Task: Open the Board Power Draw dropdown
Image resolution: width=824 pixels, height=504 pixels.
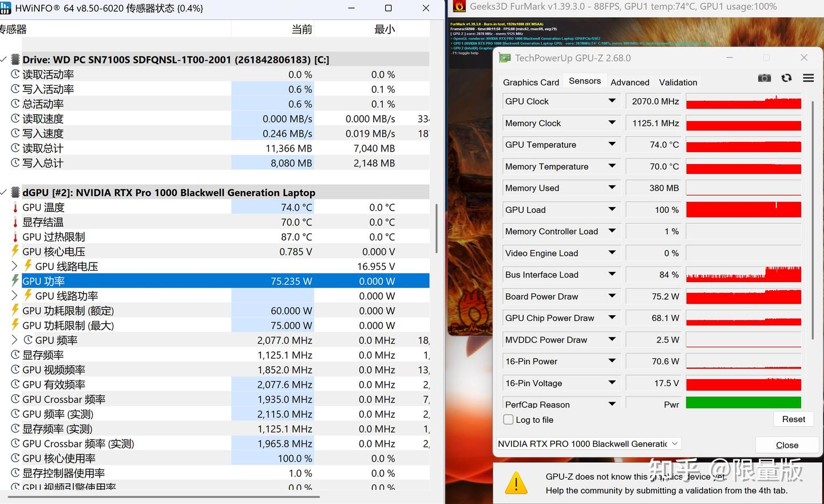Action: point(612,296)
